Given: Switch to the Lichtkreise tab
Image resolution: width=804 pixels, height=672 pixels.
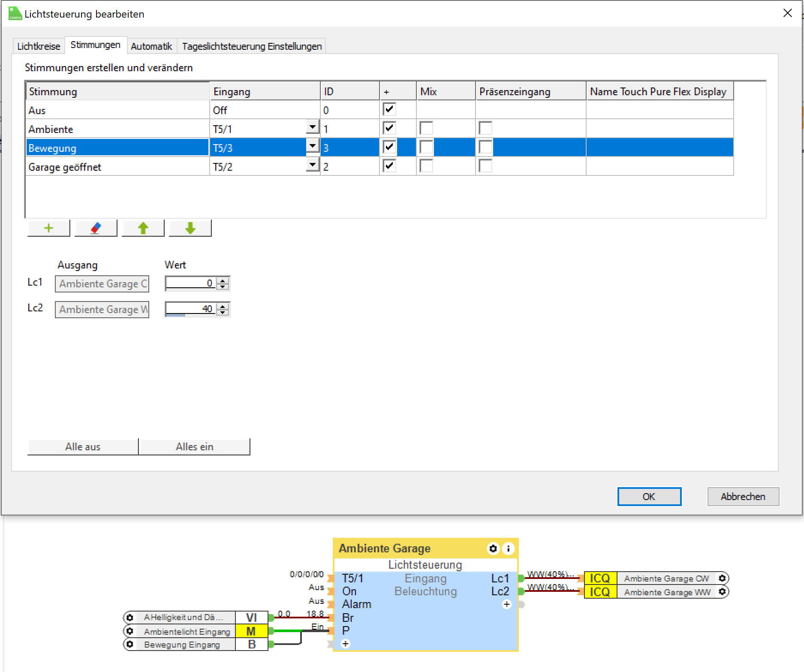Looking at the screenshot, I should click(x=39, y=46).
